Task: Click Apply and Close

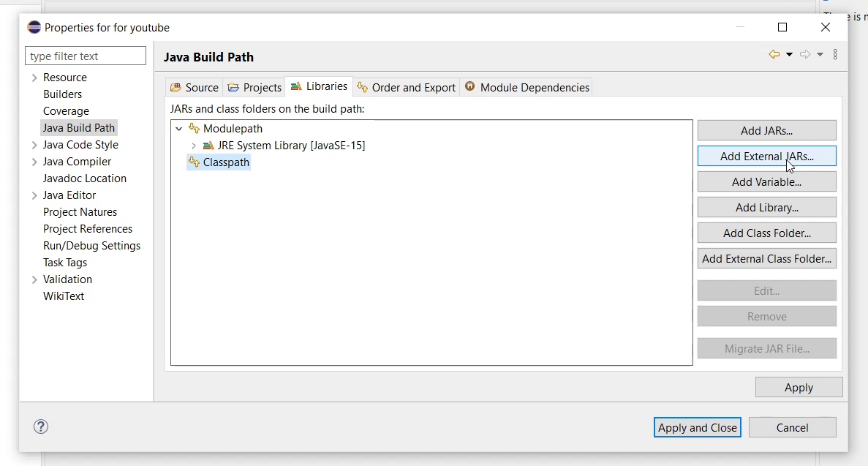Action: click(698, 427)
